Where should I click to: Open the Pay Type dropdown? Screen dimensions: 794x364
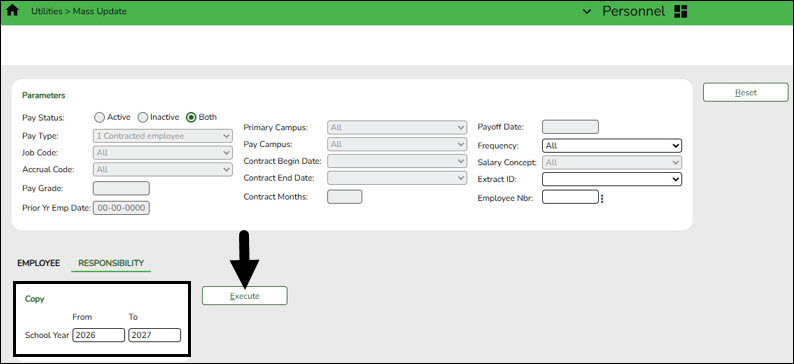coord(163,136)
